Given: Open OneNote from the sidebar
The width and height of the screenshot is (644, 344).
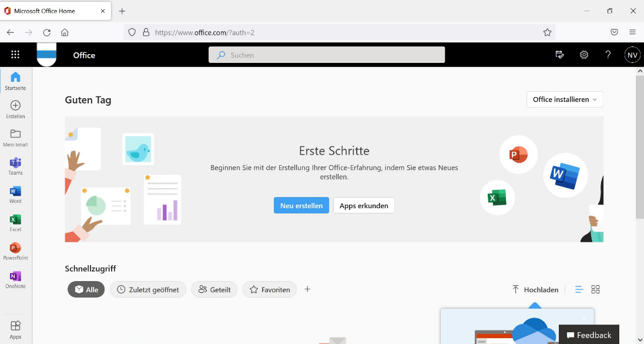Looking at the screenshot, I should click(x=15, y=279).
